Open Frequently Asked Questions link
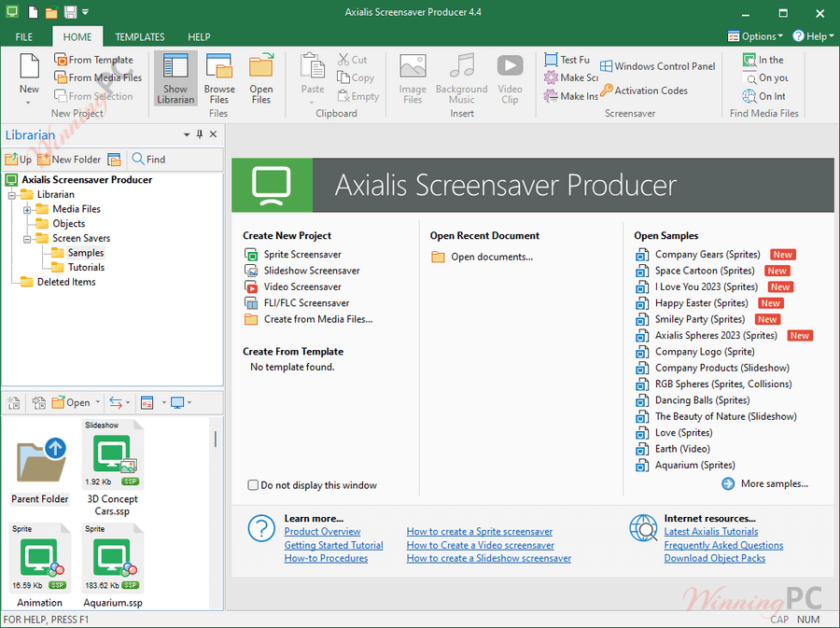 (x=723, y=545)
